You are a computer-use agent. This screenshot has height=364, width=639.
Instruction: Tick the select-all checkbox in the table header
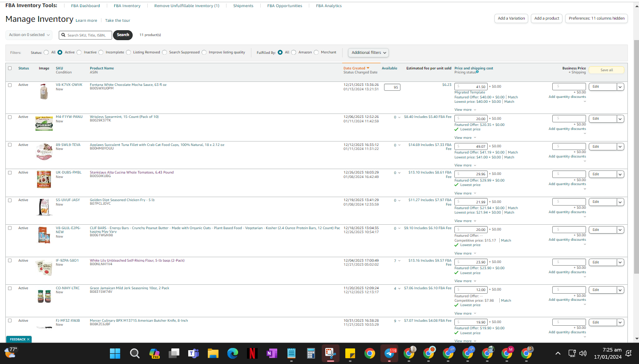[x=10, y=68]
